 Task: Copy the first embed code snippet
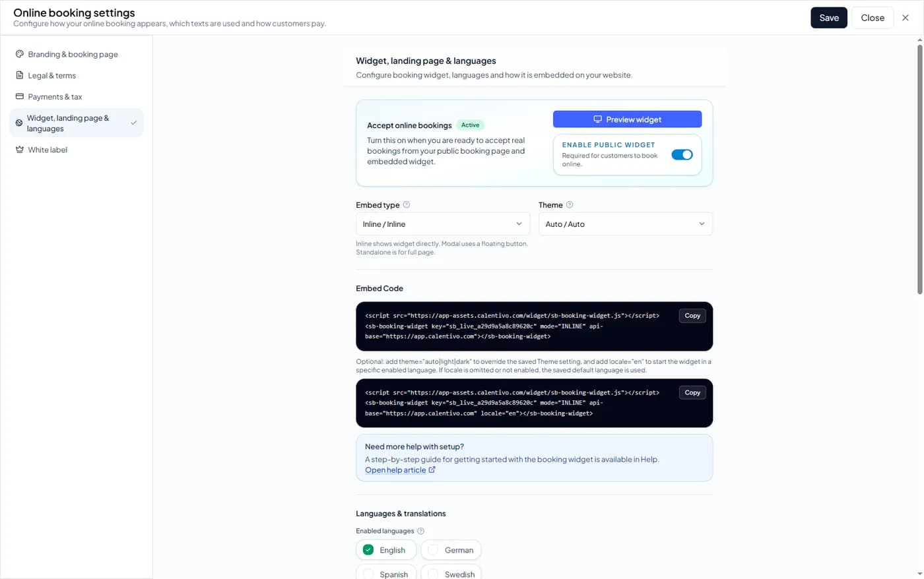click(692, 315)
